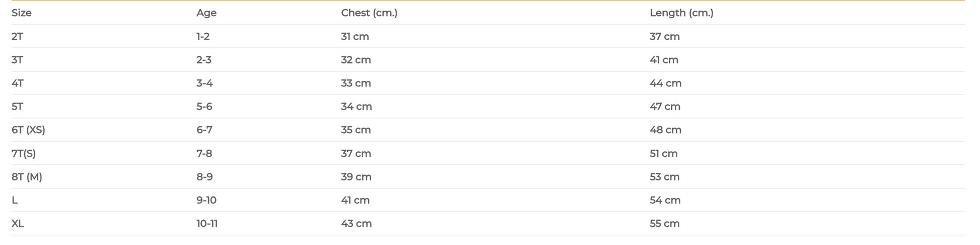
Task: Click the Length (cm.) column header
Action: 681,13
